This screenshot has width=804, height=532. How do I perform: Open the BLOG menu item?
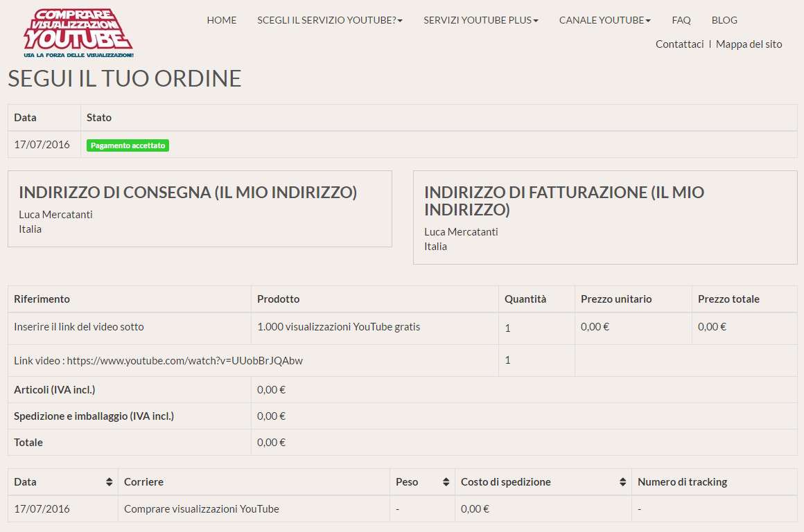[x=724, y=20]
